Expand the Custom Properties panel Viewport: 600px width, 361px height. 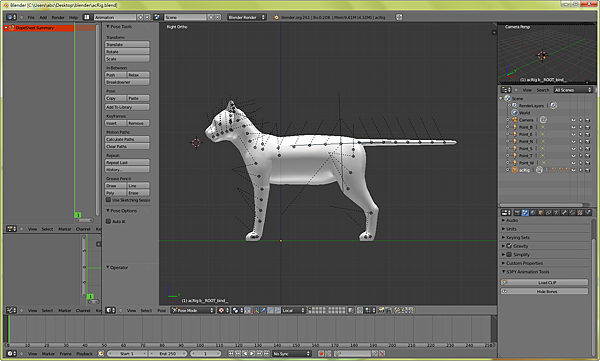coord(504,263)
